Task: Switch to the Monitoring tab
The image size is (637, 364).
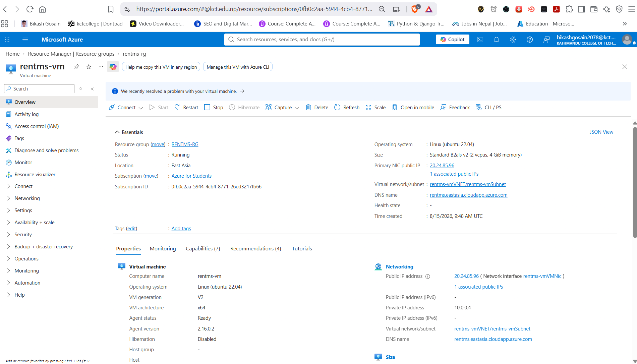Action: (x=163, y=249)
